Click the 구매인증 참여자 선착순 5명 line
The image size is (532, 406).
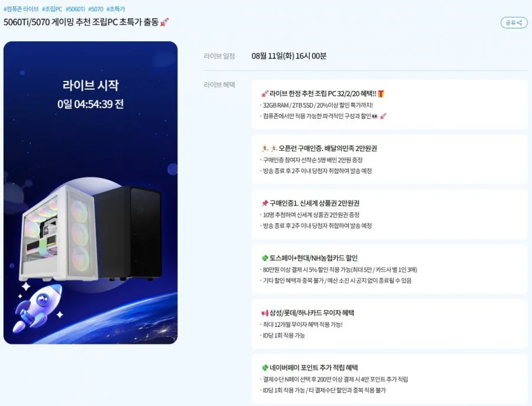pos(313,160)
